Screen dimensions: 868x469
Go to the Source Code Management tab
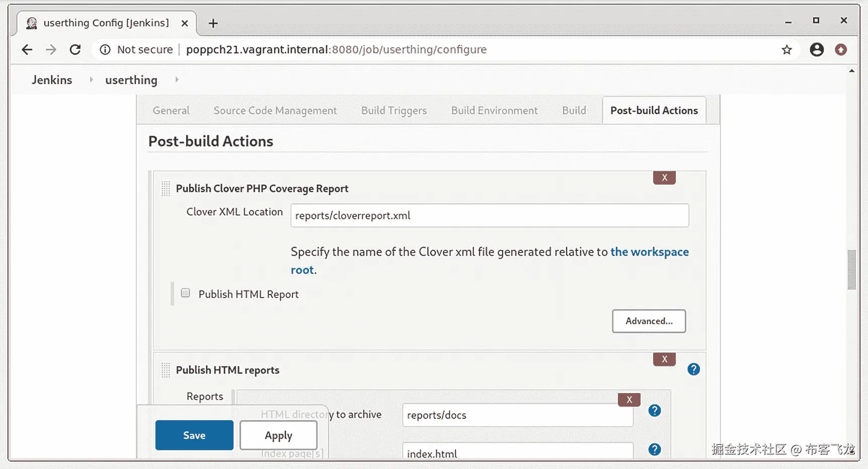[x=275, y=111]
